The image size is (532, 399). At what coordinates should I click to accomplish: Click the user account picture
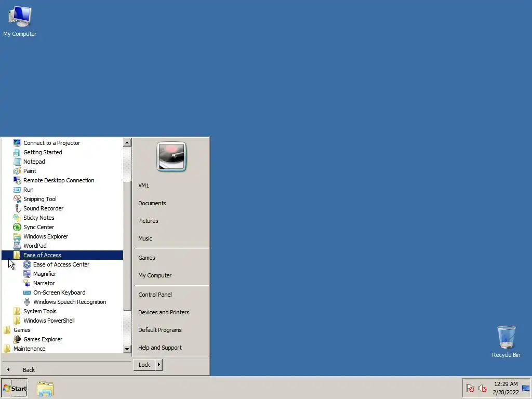coord(171,156)
